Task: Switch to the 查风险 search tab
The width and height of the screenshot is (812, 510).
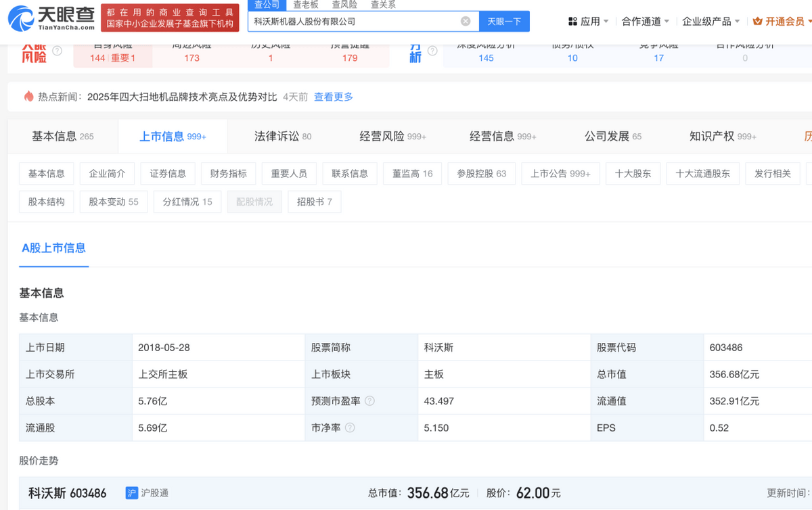Action: coord(344,5)
